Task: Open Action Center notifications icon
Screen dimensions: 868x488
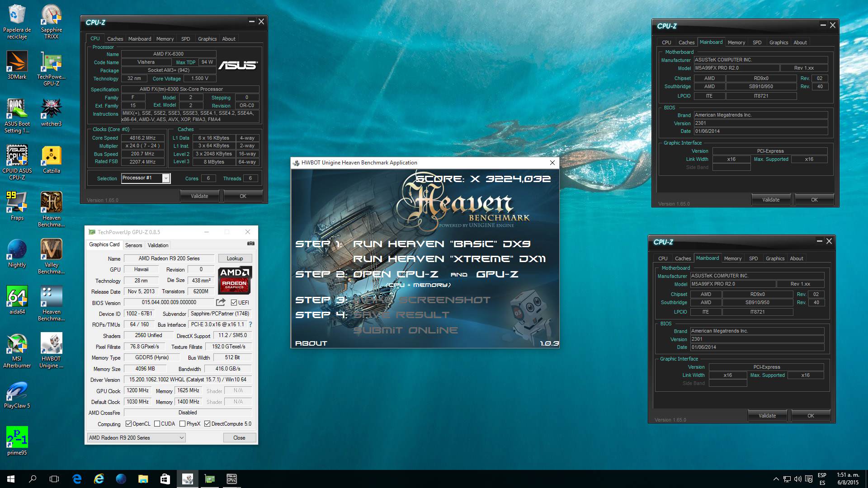Action: click(x=809, y=479)
